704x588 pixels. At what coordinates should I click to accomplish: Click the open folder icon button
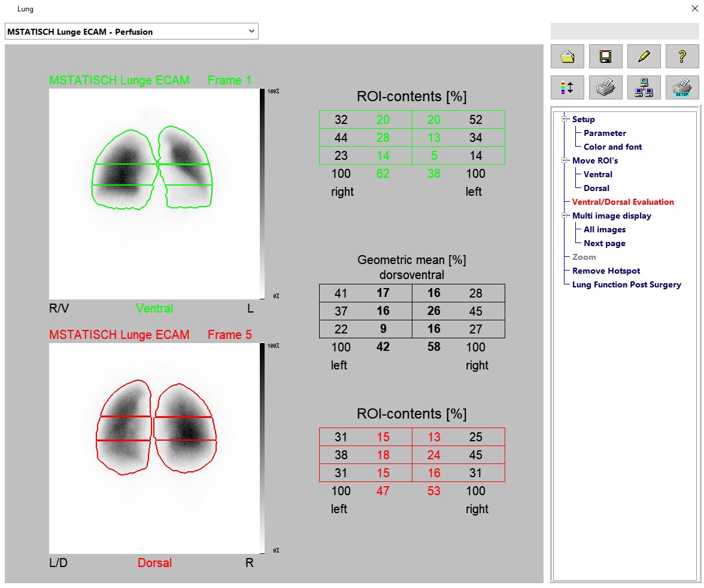(567, 56)
